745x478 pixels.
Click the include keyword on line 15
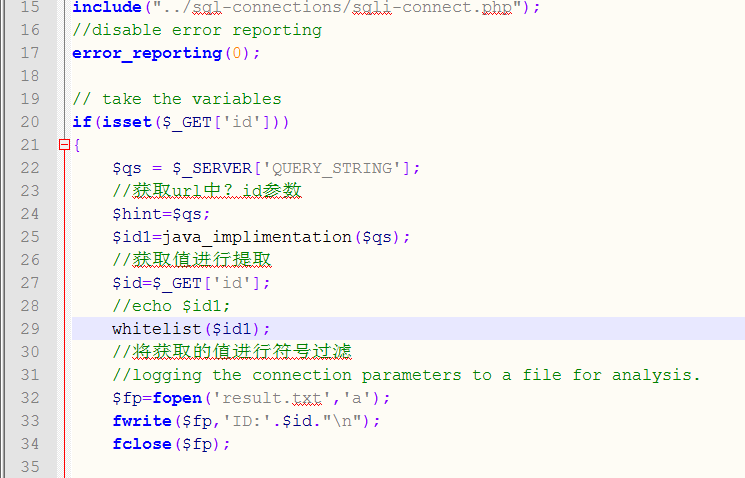[106, 7]
